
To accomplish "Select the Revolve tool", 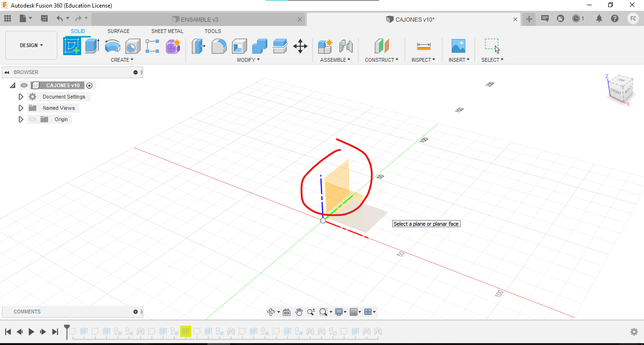I will 112,46.
